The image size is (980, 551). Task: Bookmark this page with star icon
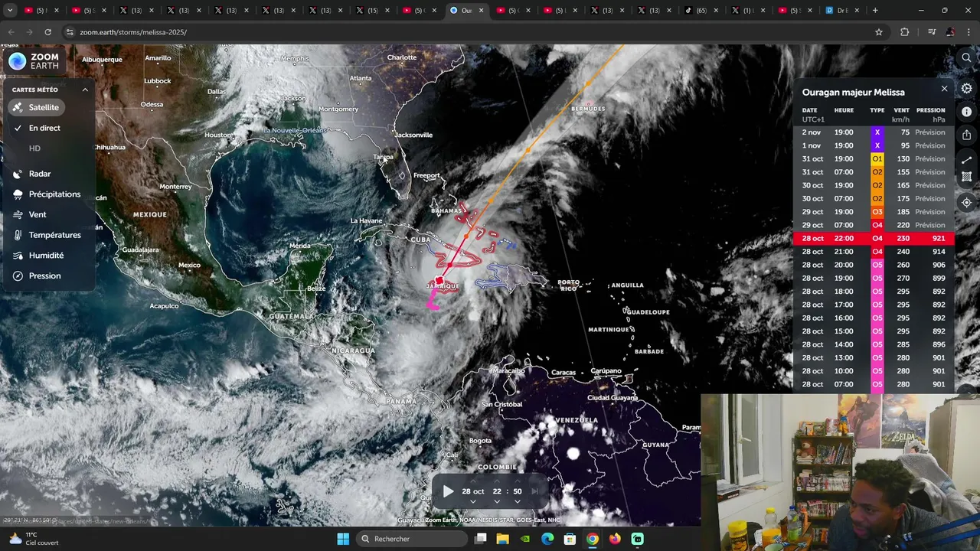[x=879, y=32]
